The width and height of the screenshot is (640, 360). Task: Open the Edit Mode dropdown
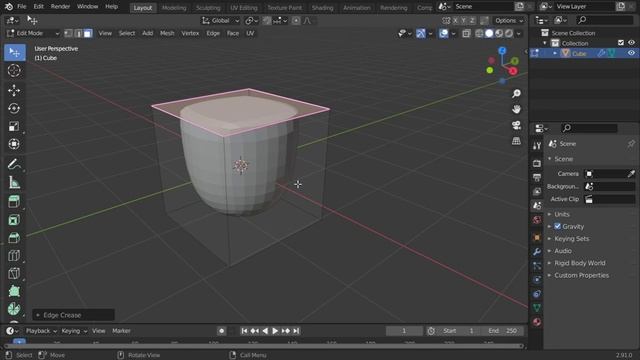click(33, 33)
